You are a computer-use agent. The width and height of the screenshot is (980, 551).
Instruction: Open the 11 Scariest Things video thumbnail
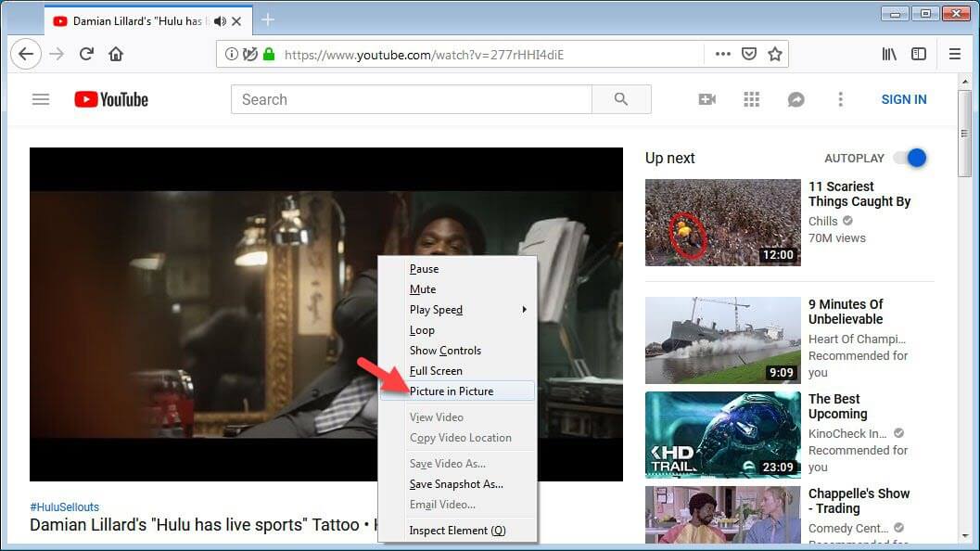click(722, 223)
